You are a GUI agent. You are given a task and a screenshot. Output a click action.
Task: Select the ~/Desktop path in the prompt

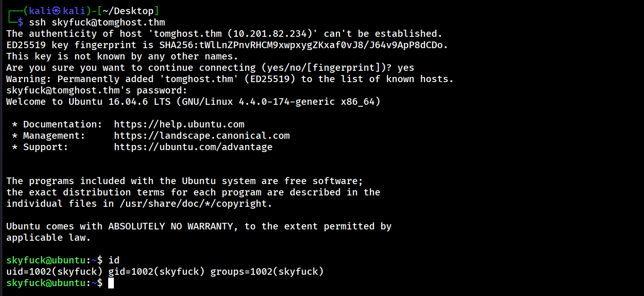coord(131,10)
